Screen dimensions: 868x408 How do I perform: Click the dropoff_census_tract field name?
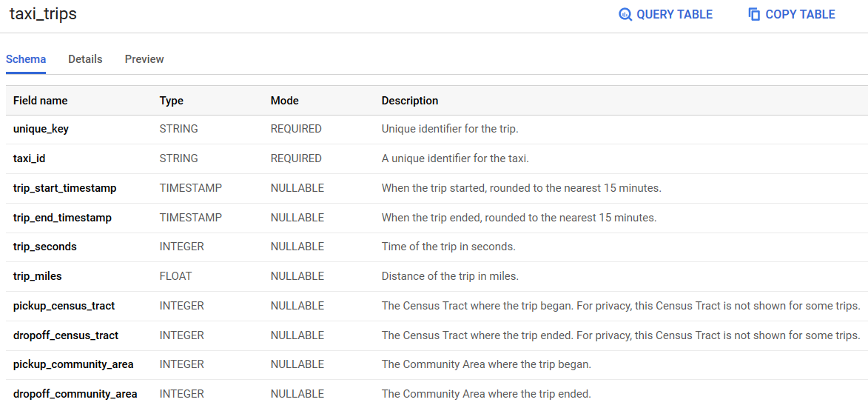[66, 335]
